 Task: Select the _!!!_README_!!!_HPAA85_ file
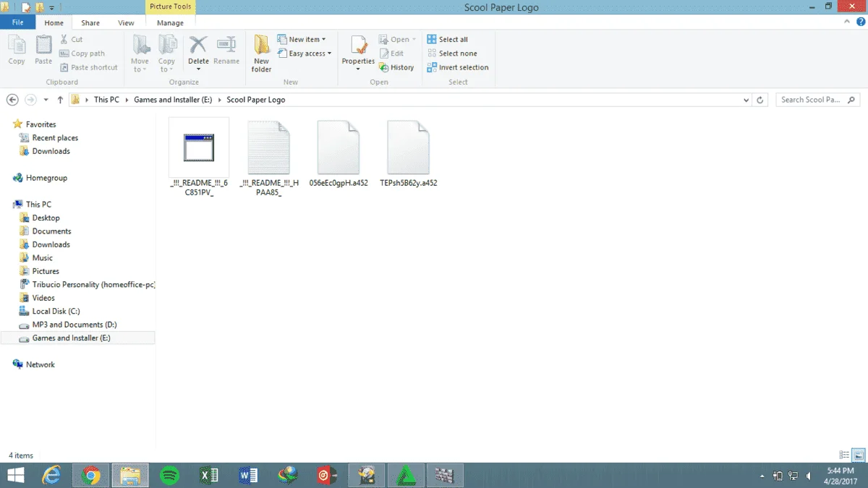click(269, 159)
